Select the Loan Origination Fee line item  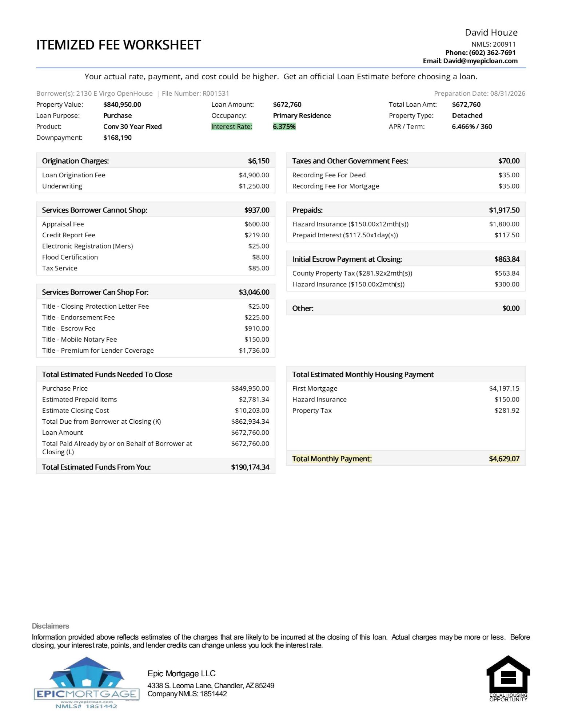pos(156,175)
